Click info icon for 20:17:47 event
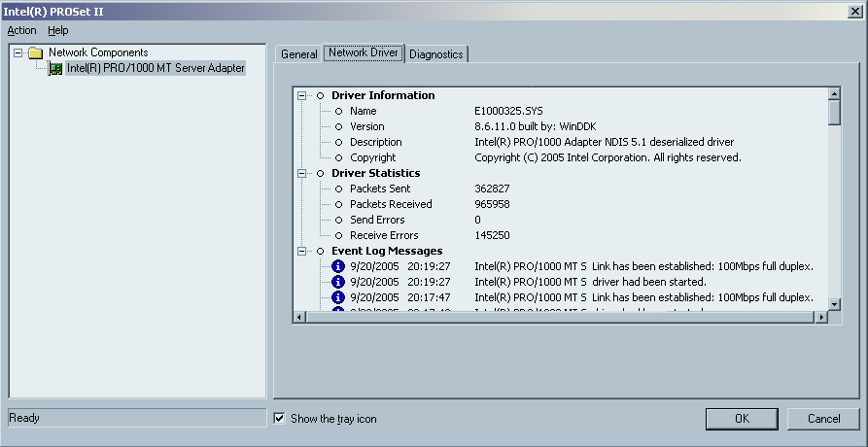Screen dimensions: 868x447 [x=338, y=297]
